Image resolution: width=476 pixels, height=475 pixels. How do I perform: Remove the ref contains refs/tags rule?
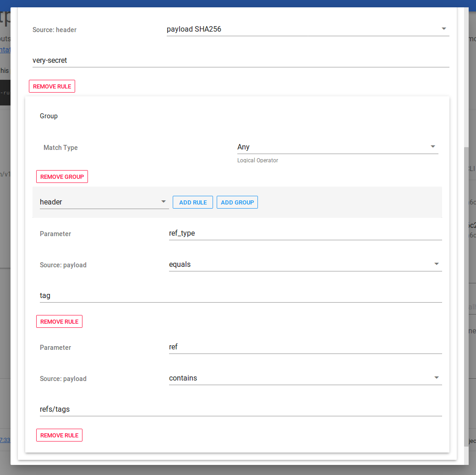[x=59, y=435]
